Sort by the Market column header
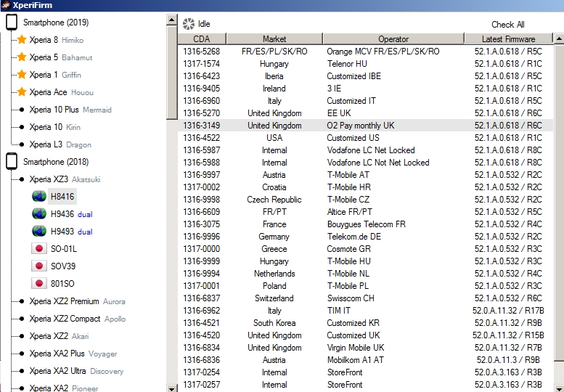This screenshot has width=564, height=392. [274, 39]
